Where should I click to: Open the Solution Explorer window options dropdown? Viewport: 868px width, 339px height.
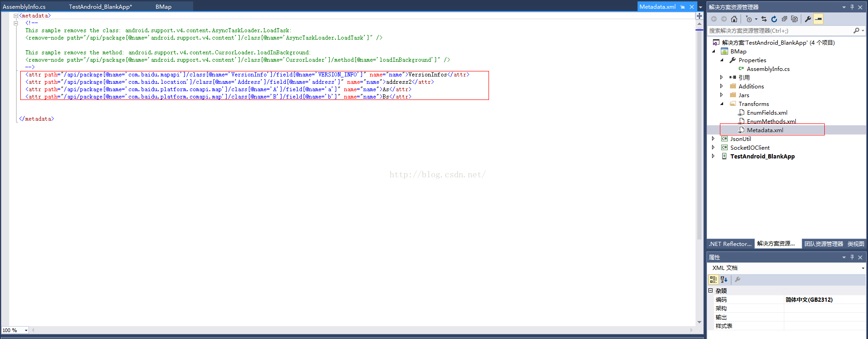point(844,7)
